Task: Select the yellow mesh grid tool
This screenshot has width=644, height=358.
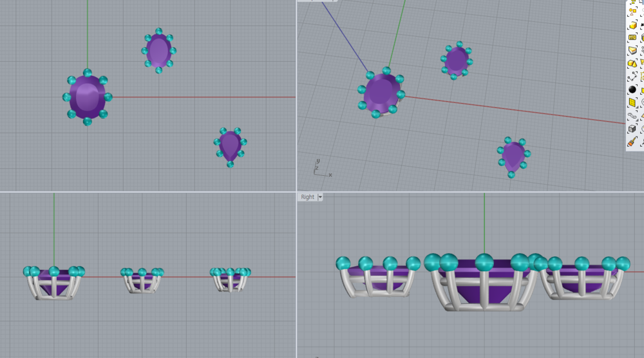Action: [x=632, y=102]
